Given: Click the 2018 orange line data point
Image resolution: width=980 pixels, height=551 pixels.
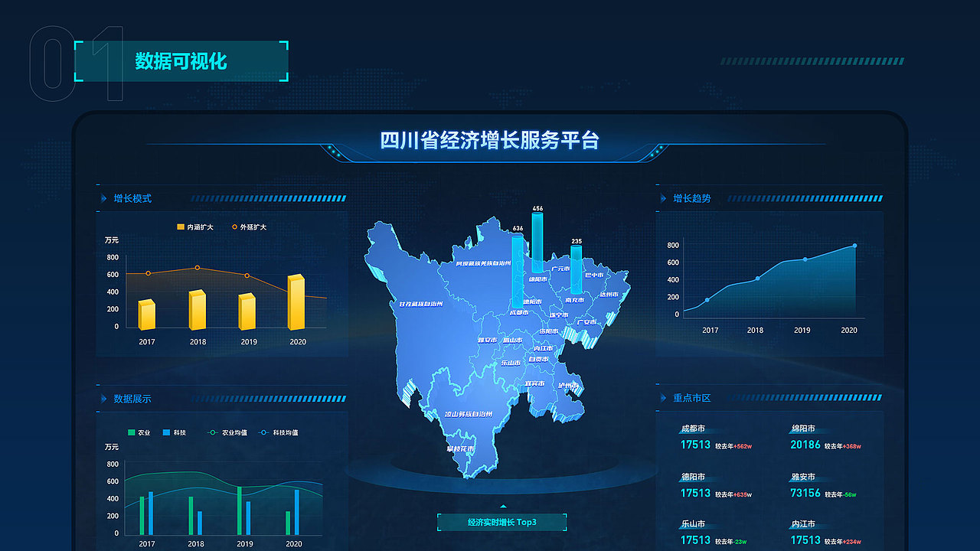Looking at the screenshot, I should click(198, 268).
